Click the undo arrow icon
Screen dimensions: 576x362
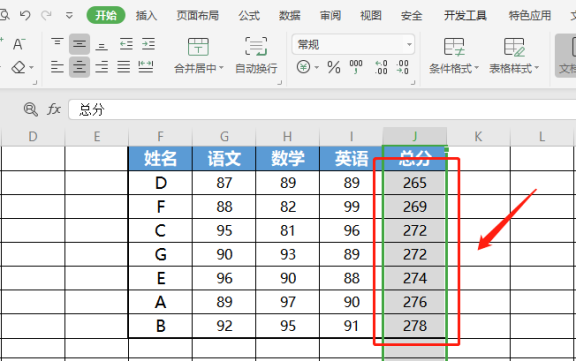pos(25,15)
